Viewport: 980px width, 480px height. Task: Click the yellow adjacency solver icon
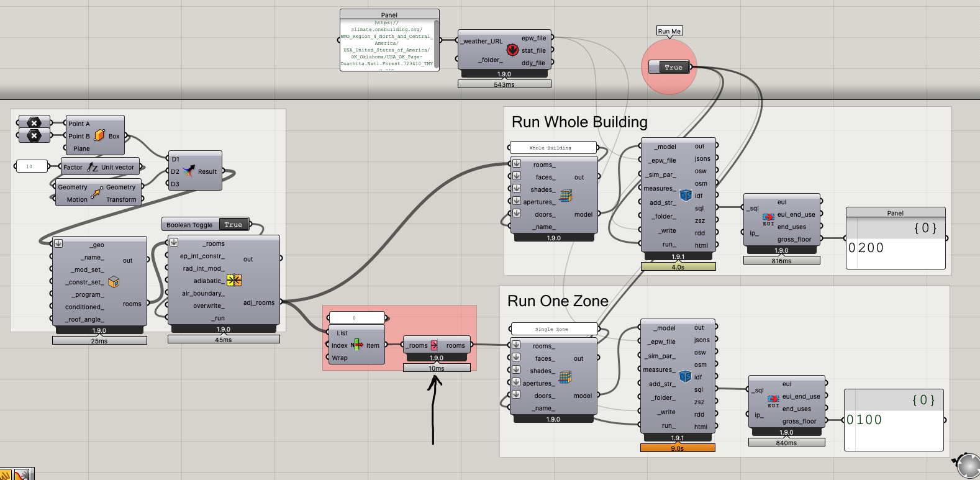[x=234, y=280]
